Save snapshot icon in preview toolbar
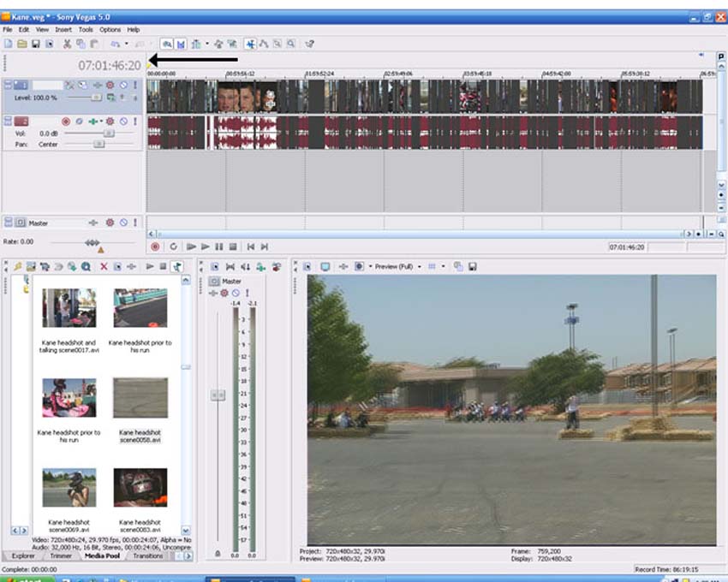The image size is (728, 582). [472, 266]
